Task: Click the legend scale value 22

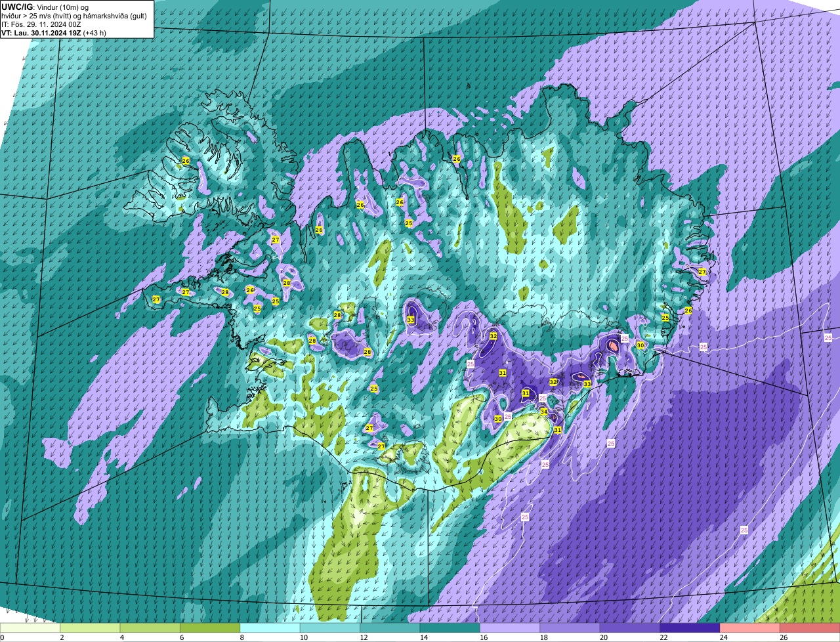Action: [x=662, y=637]
